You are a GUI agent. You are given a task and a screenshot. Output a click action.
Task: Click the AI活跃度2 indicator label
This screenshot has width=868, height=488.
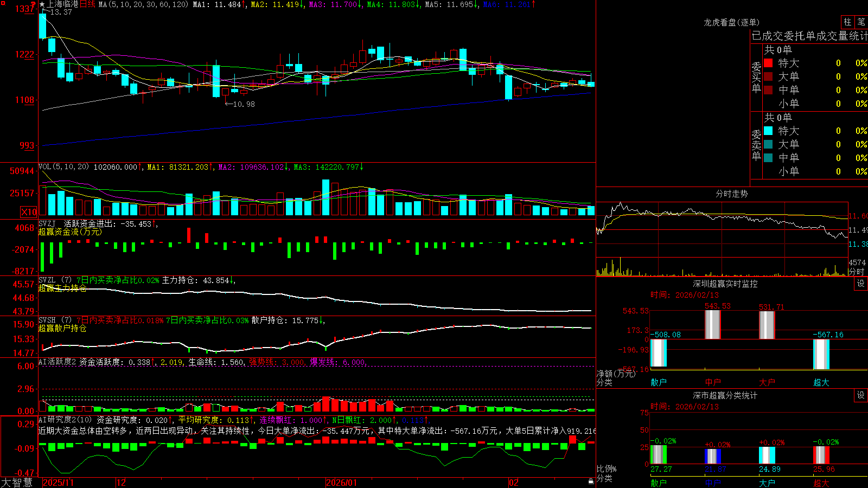point(58,362)
